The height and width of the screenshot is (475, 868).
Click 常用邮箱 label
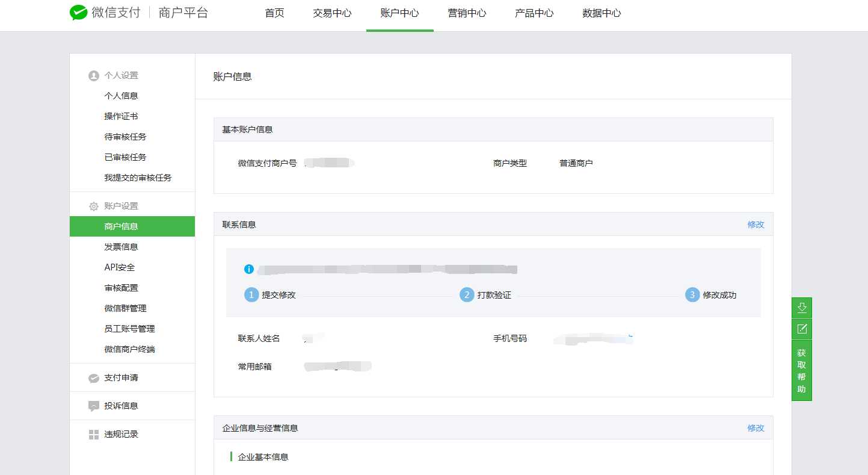tap(254, 366)
